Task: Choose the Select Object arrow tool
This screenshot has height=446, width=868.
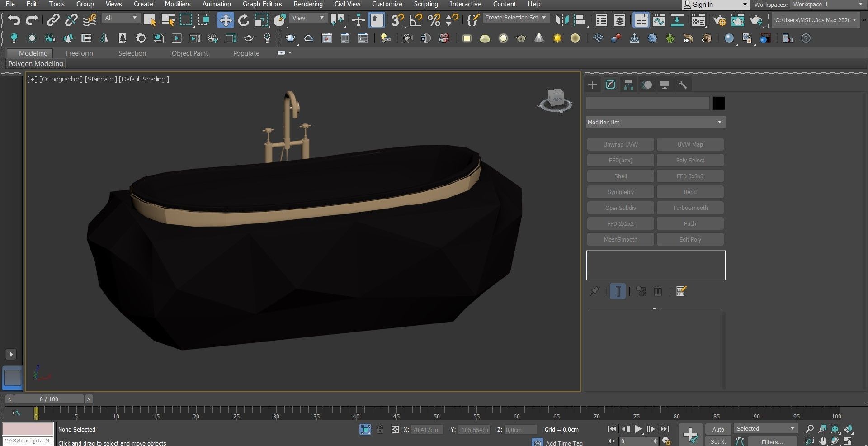Action: [x=149, y=20]
